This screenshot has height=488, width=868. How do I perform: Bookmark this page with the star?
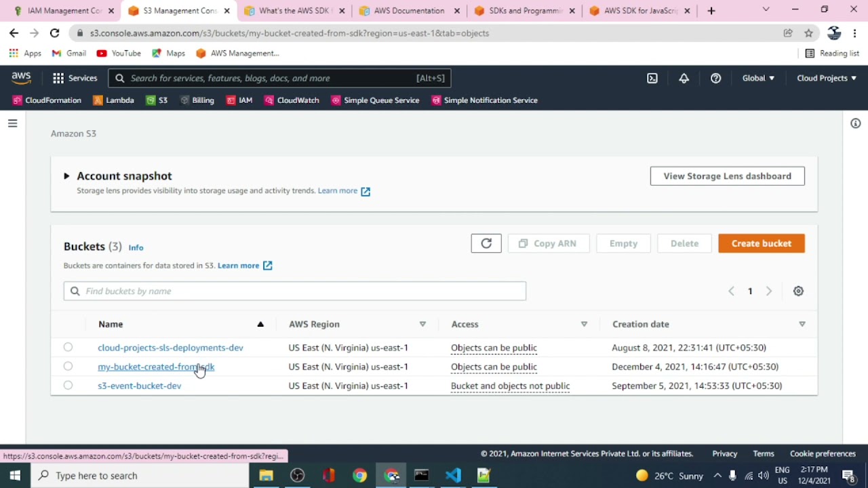click(x=808, y=33)
